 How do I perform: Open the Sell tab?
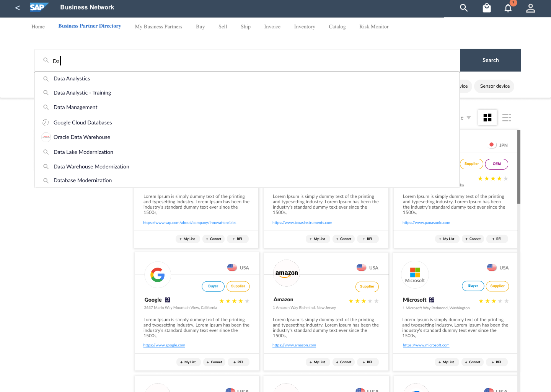pyautogui.click(x=223, y=27)
